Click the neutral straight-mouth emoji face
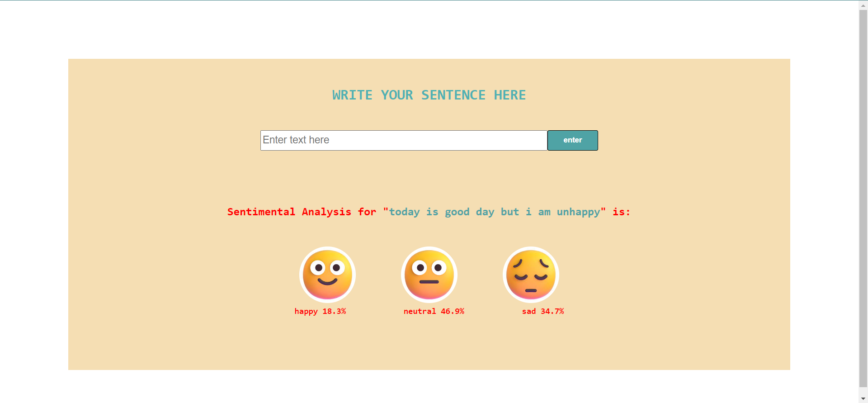The image size is (868, 403). (429, 275)
